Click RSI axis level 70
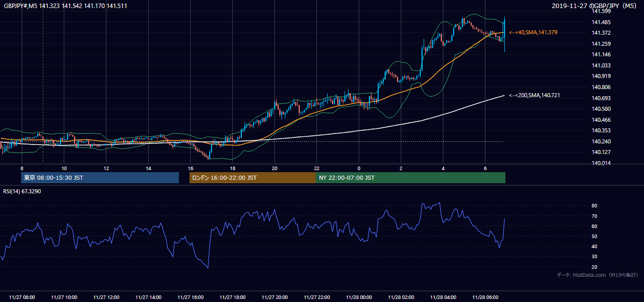Screen dimensions: 644x302 pos(594,216)
